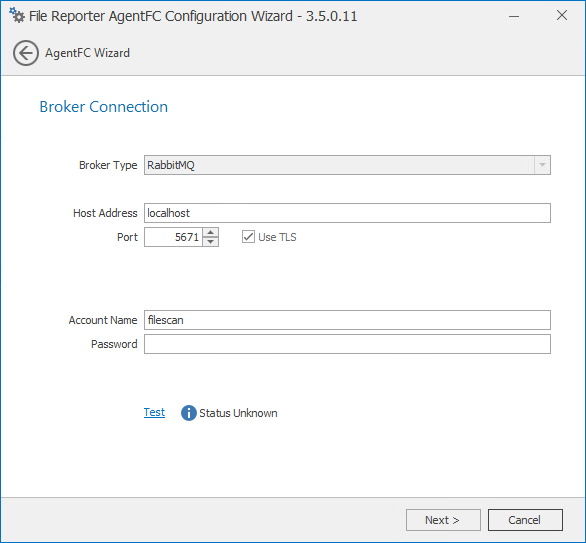Image resolution: width=586 pixels, height=543 pixels.
Task: Select the RabbitMQ broker type combo box
Action: [x=347, y=165]
